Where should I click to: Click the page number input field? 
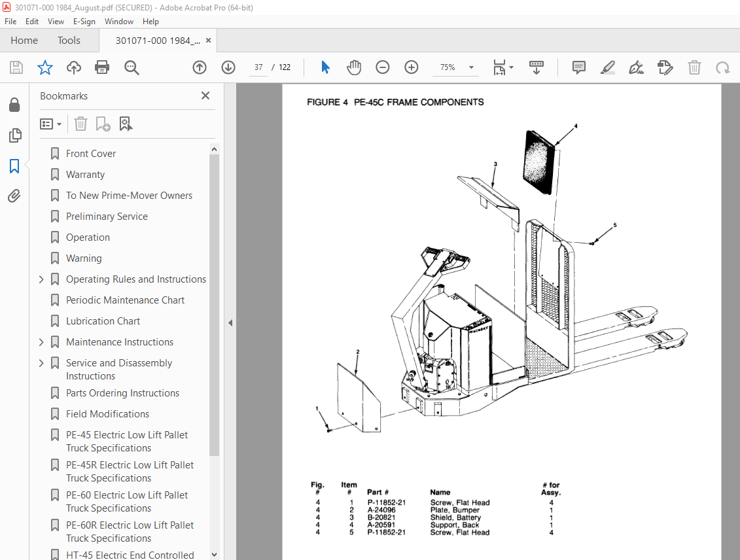(258, 67)
